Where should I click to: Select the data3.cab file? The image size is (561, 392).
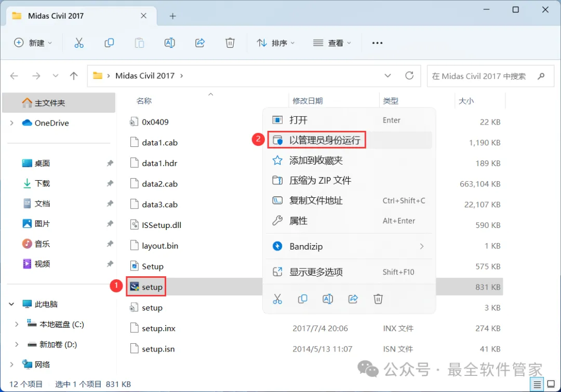coord(159,205)
